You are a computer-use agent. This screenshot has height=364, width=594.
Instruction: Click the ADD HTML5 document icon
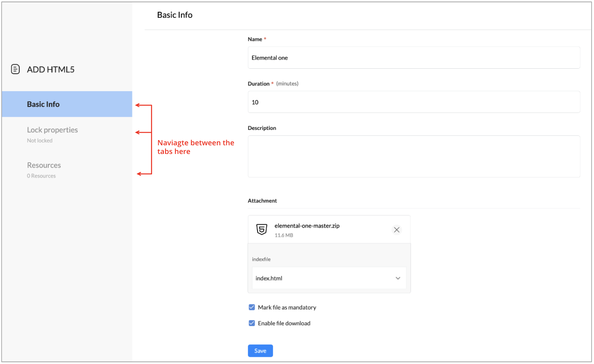tap(15, 69)
